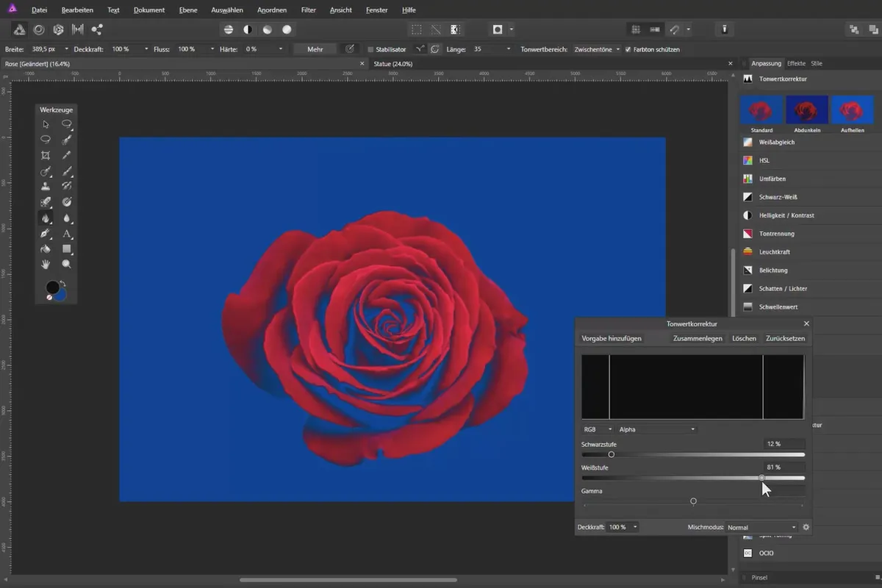The width and height of the screenshot is (882, 588).
Task: Open the Alpha channel dropdown
Action: (657, 429)
